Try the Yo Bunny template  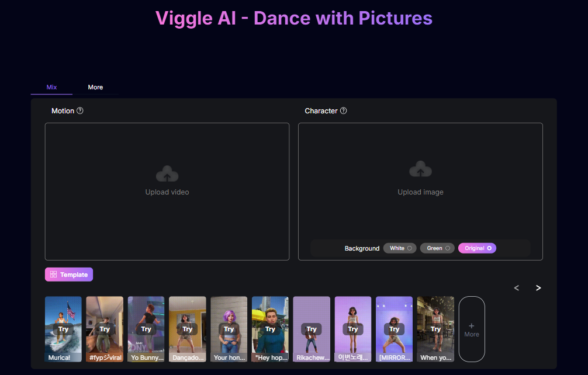146,329
